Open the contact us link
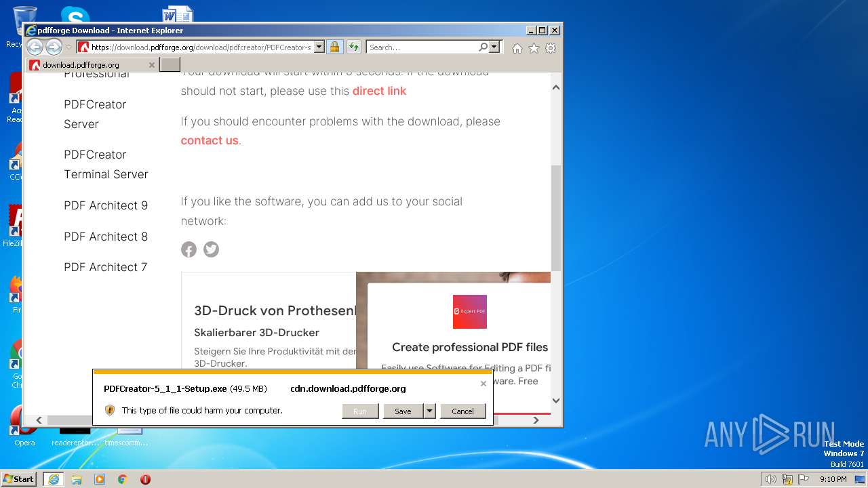This screenshot has width=868, height=488. point(210,140)
